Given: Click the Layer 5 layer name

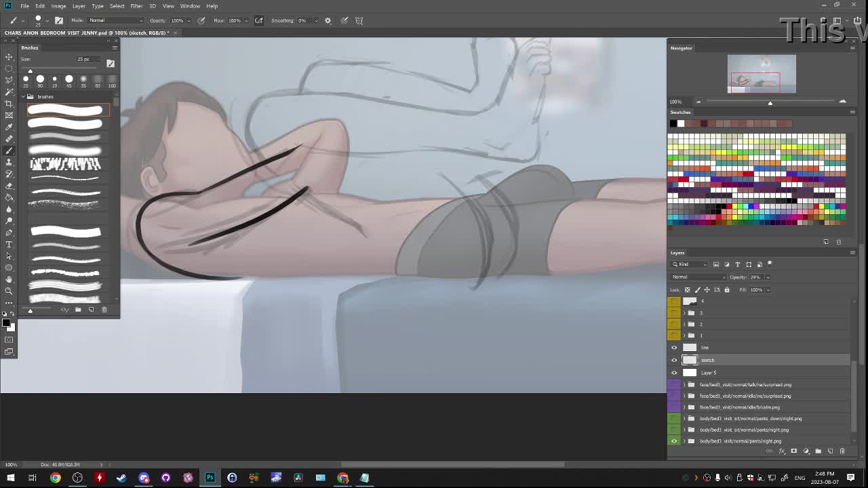Looking at the screenshot, I should tap(709, 373).
